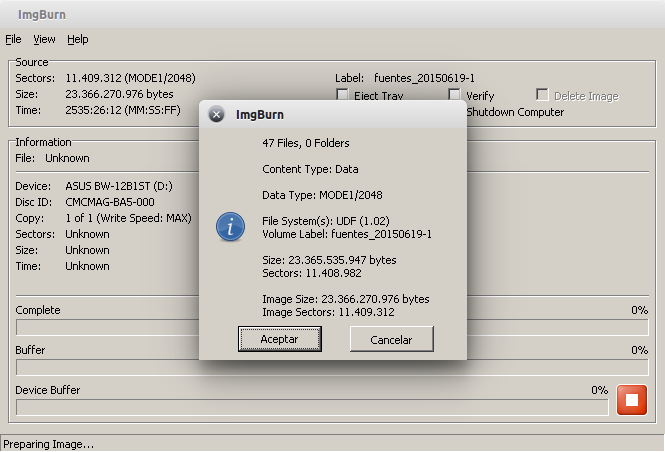Toggle the Verify checkbox
This screenshot has width=665, height=452.
[x=455, y=96]
